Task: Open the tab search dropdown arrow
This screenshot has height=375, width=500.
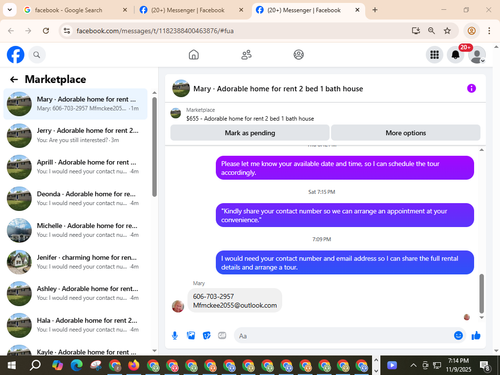Action: pyautogui.click(x=10, y=10)
